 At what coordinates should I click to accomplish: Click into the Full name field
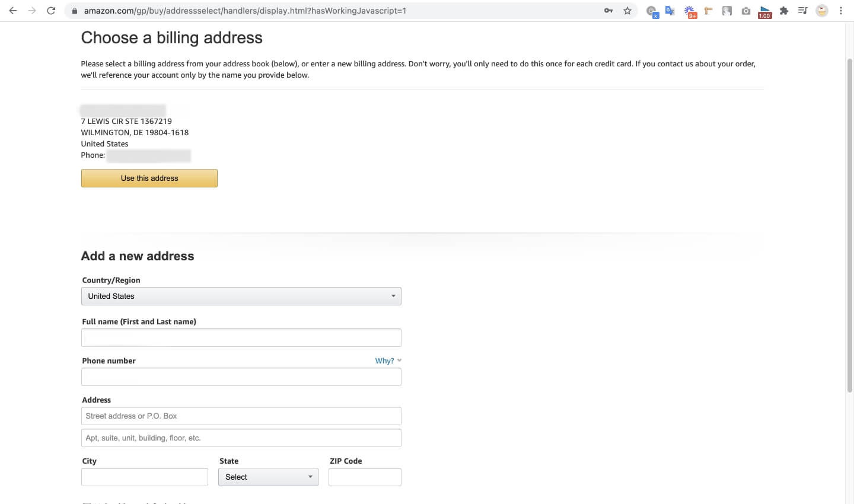241,338
